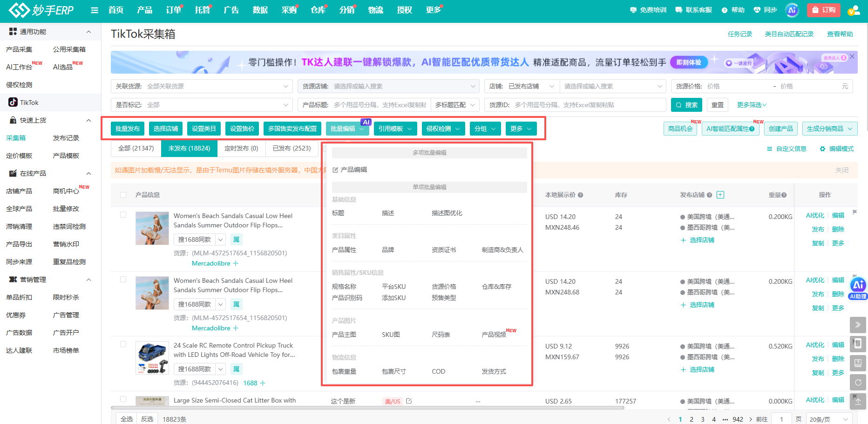This screenshot has width=868, height=424.
Task: Click the 创建产品 button
Action: pos(781,129)
